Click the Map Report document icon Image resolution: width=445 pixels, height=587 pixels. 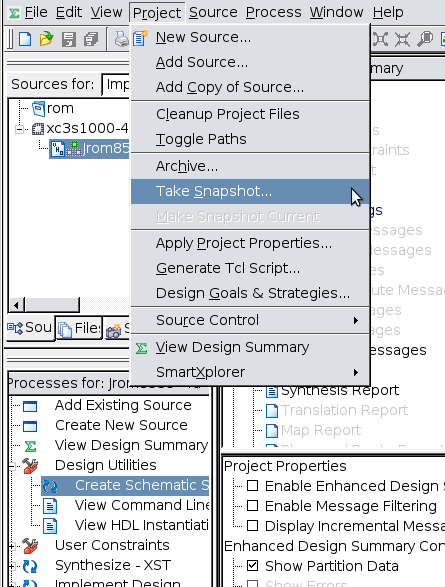pyautogui.click(x=272, y=431)
